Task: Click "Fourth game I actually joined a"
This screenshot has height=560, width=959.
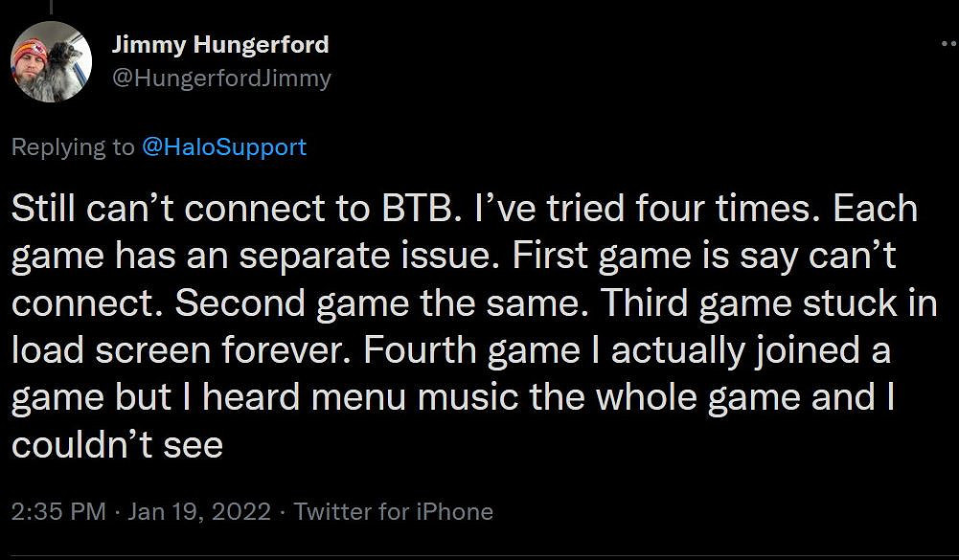Action: [627, 349]
